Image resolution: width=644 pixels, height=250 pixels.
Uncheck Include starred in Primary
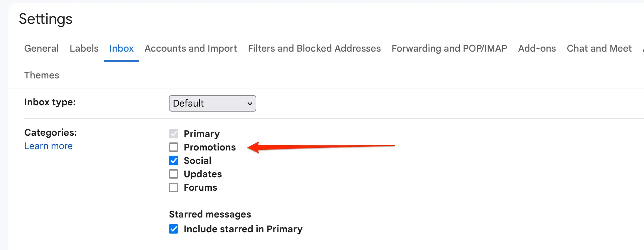click(x=174, y=229)
